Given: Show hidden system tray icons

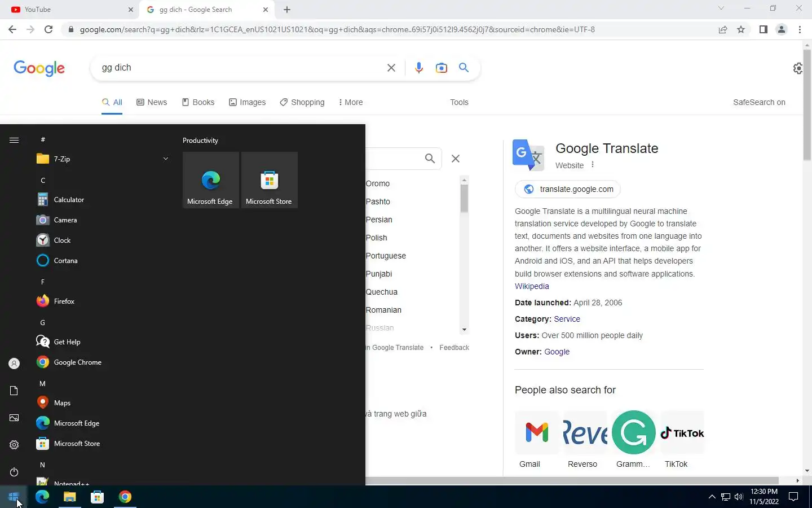Looking at the screenshot, I should (x=712, y=497).
